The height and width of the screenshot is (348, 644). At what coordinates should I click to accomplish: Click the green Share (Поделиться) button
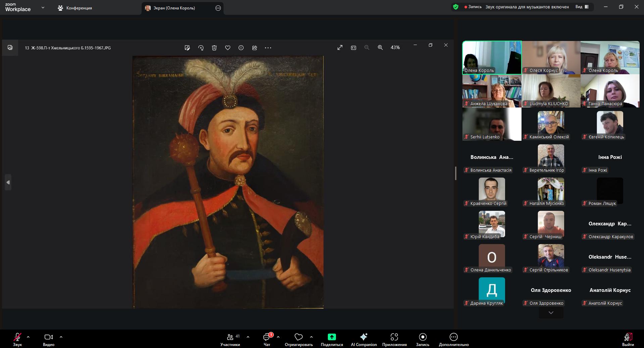(x=332, y=337)
